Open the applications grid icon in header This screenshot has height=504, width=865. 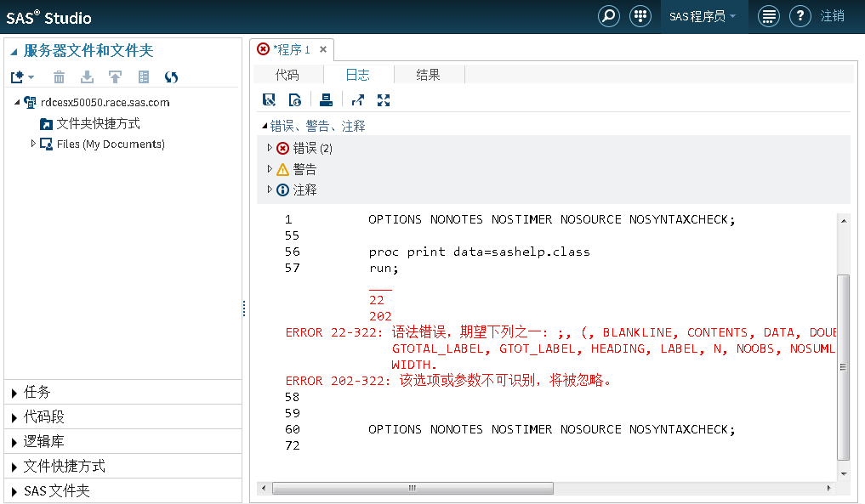click(641, 16)
